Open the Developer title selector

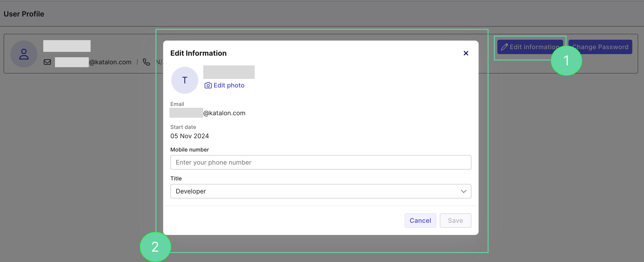tap(320, 191)
